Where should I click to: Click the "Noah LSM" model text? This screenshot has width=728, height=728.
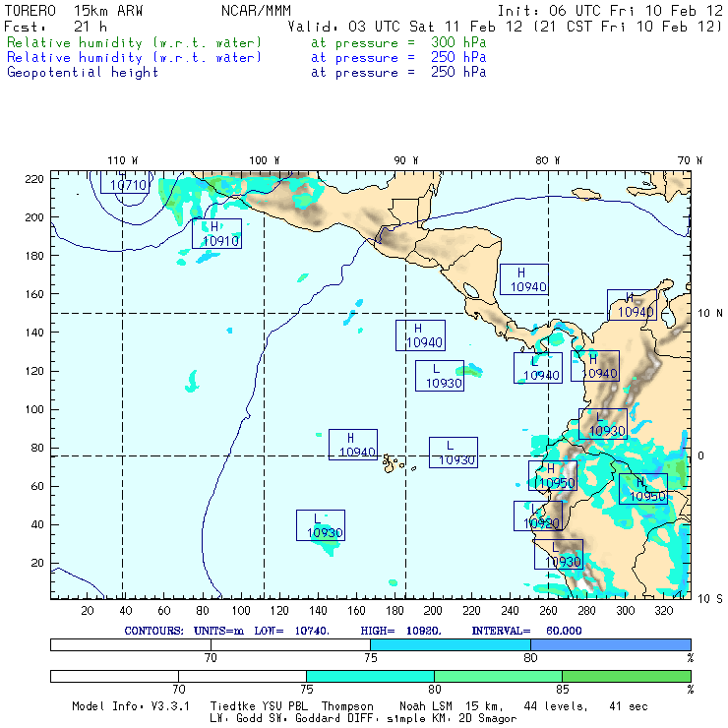426,706
